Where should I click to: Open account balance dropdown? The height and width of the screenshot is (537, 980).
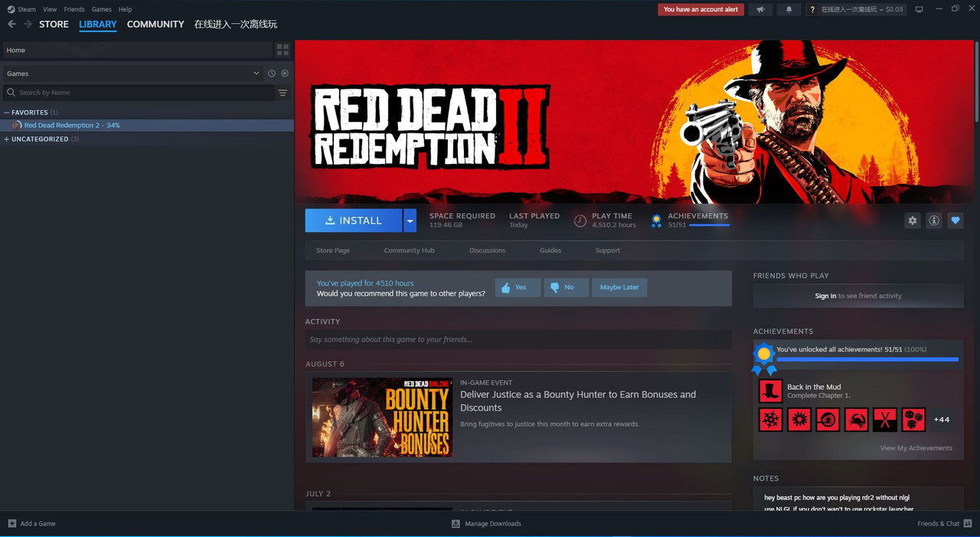coord(862,9)
